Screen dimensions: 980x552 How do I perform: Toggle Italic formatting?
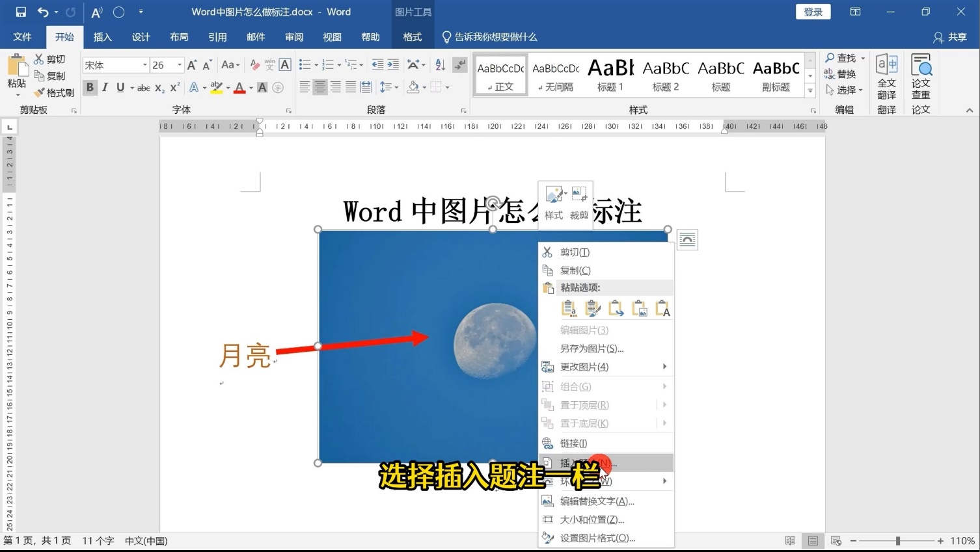pos(105,87)
